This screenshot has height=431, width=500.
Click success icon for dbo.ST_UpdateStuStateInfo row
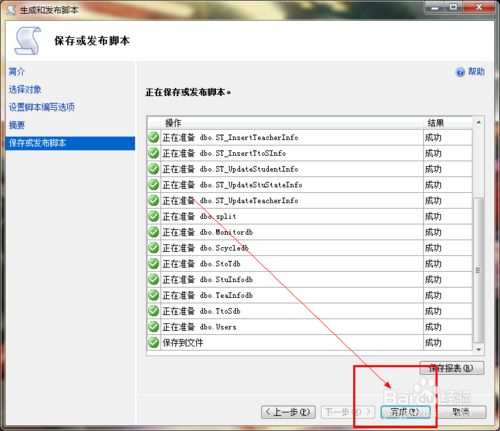(x=154, y=185)
